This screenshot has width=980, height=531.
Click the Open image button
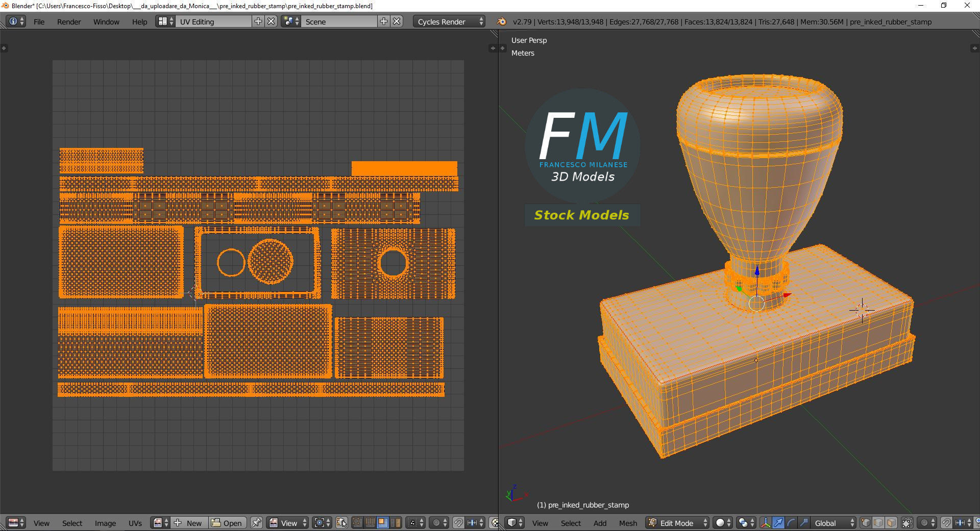227,523
